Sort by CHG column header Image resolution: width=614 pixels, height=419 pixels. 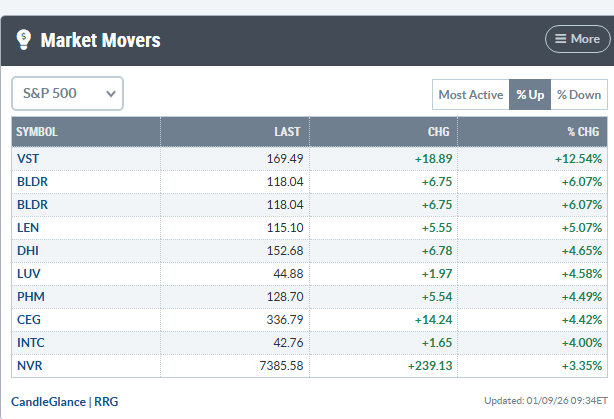438,132
